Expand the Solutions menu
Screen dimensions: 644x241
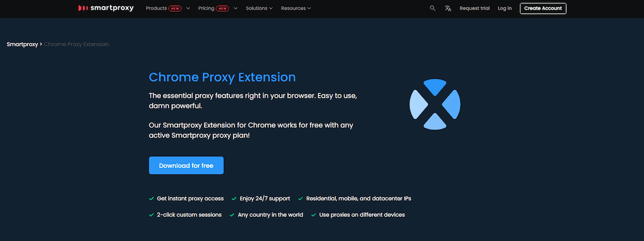pos(259,8)
